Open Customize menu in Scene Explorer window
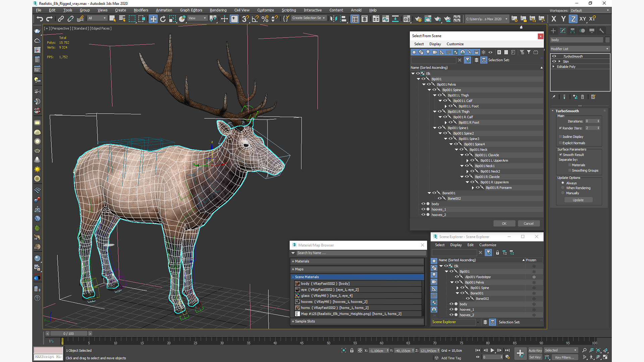This screenshot has width=644, height=362. click(488, 245)
